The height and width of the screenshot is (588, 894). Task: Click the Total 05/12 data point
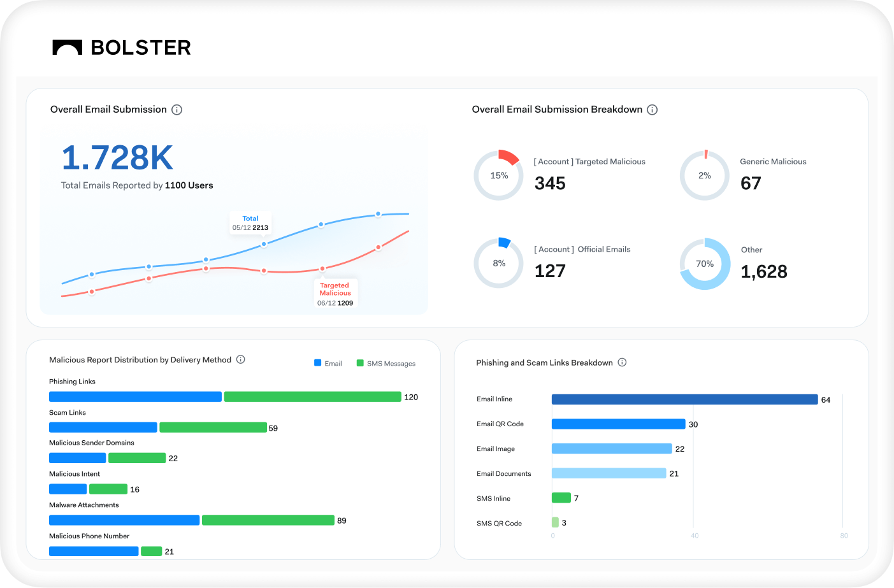[x=264, y=244]
